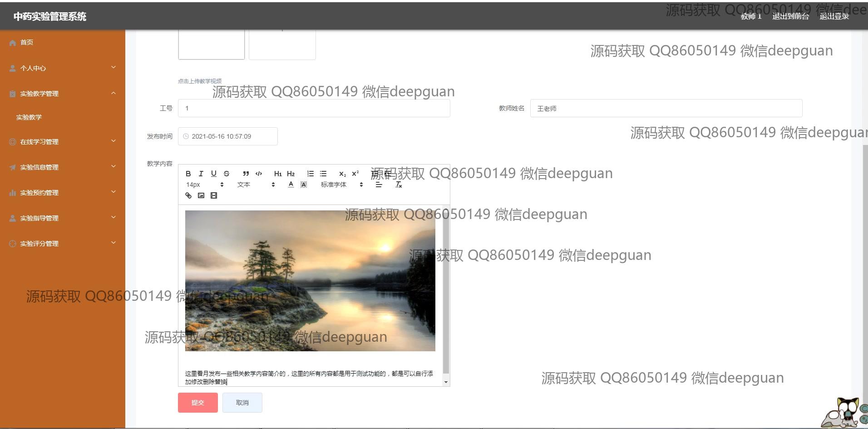Screen dimensions: 868x429
Task: Click the 点击上传教学视频 upload link
Action: coord(200,81)
